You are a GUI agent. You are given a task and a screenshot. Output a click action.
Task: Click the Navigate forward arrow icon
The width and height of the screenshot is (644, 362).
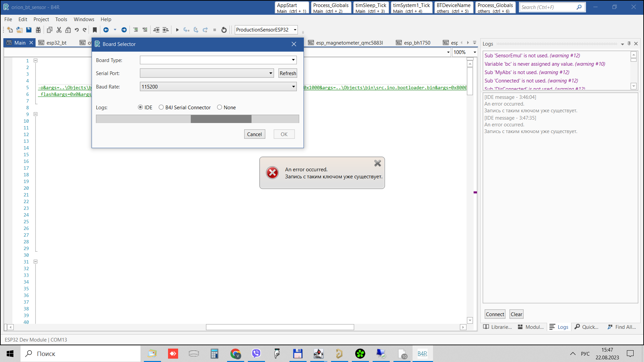point(124,30)
